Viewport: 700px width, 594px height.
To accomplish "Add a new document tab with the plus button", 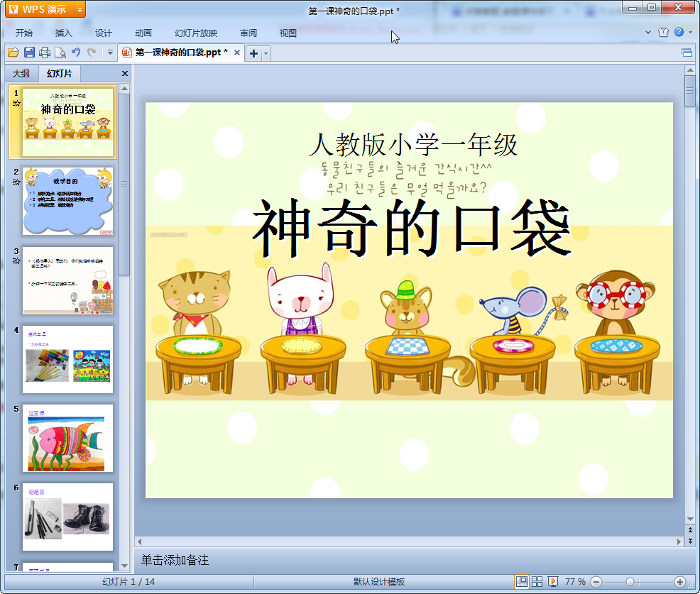I will tap(253, 53).
